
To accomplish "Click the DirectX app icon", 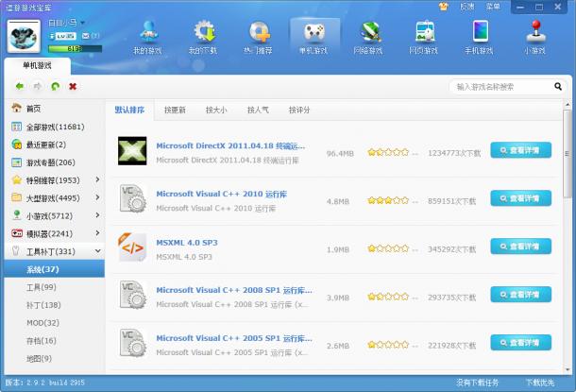I will [132, 151].
